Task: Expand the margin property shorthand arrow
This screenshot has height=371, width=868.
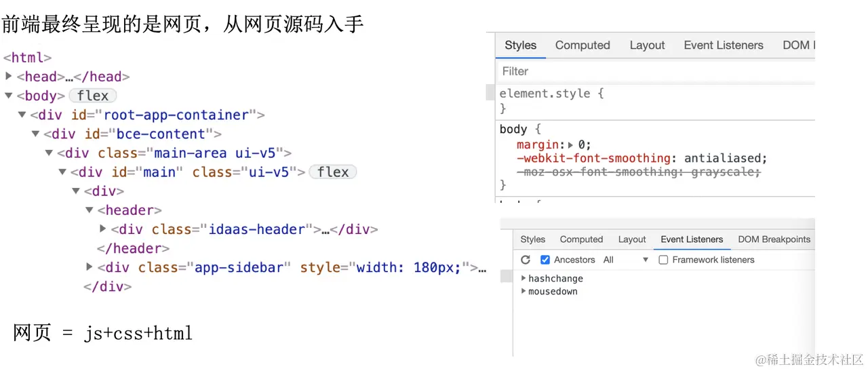Action: [571, 144]
